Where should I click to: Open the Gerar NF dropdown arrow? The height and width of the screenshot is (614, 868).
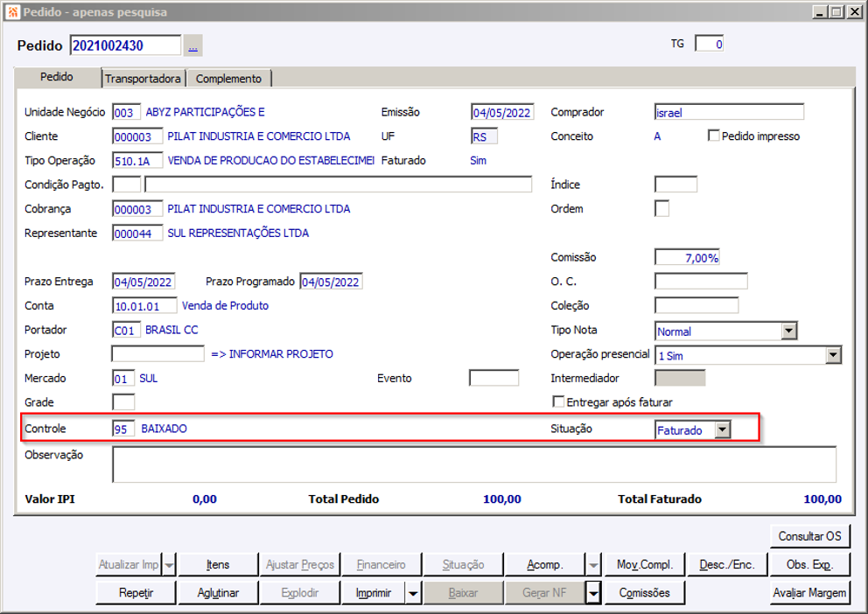pos(593,593)
